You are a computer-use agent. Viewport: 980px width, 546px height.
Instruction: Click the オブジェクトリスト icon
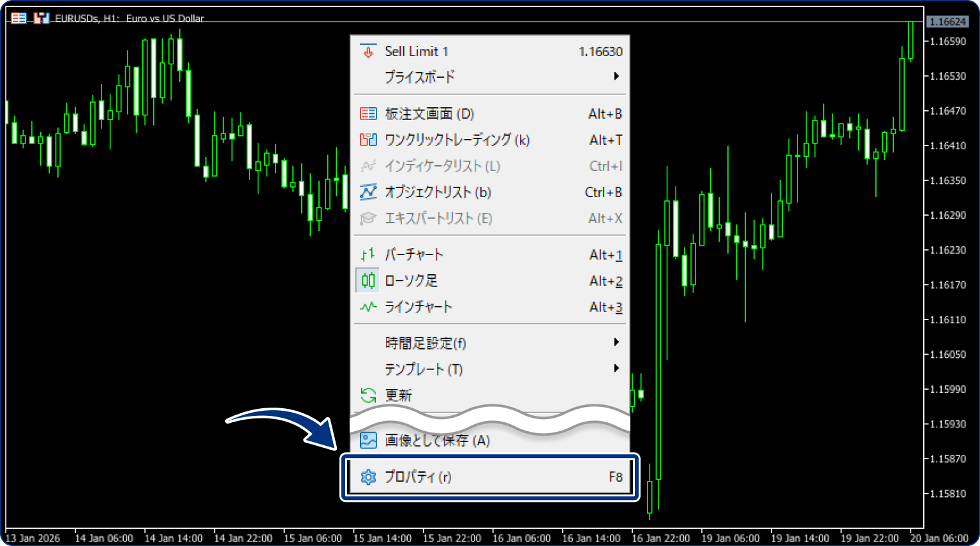click(368, 192)
